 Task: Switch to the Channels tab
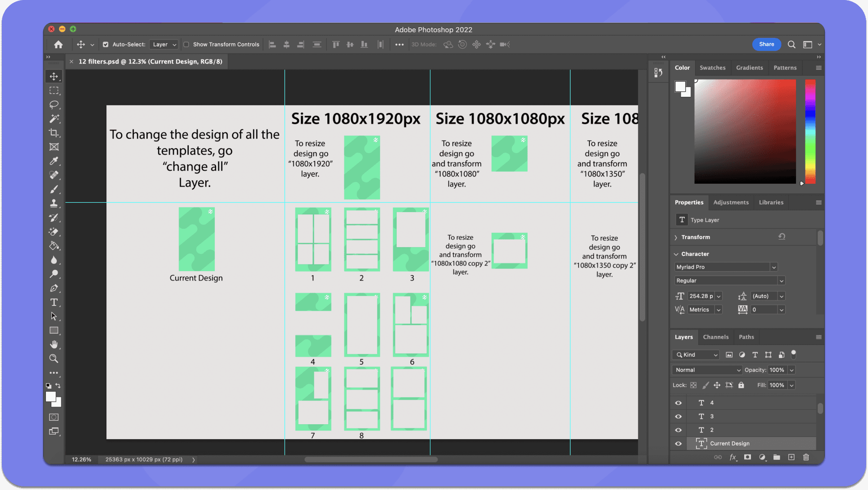[x=715, y=337]
